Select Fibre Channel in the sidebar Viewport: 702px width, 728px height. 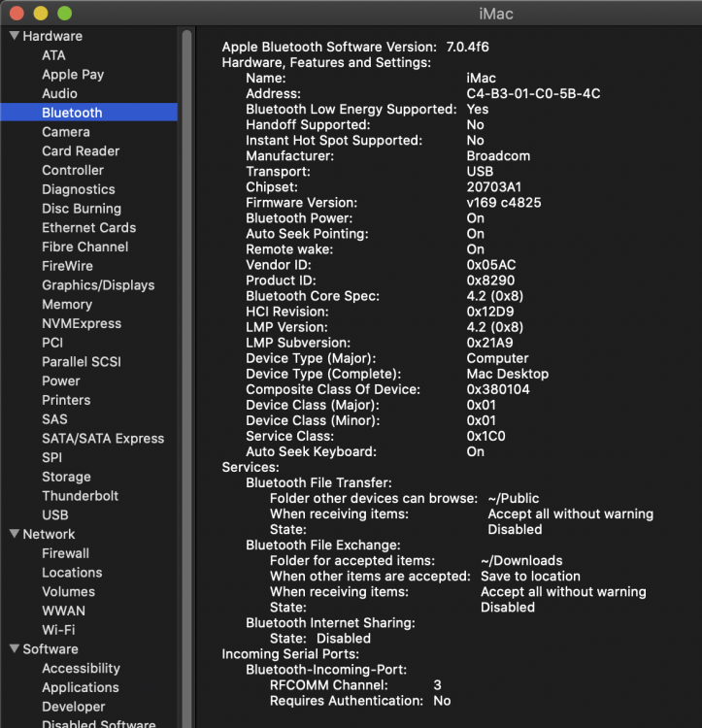tap(85, 247)
